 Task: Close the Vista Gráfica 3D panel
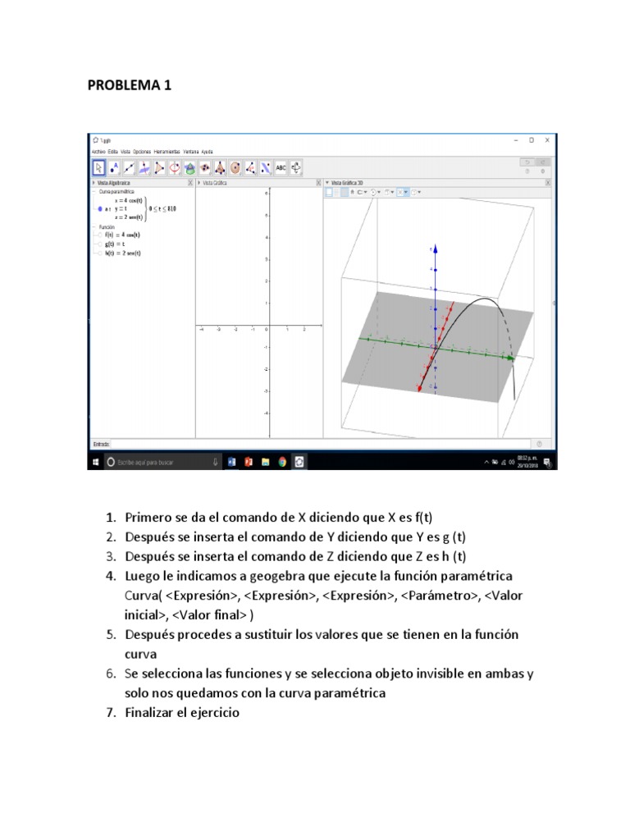(x=548, y=183)
